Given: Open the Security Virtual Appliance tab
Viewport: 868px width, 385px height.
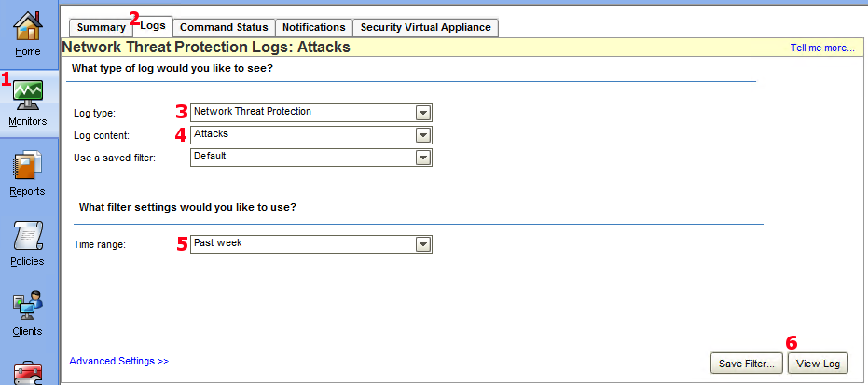Looking at the screenshot, I should coord(425,28).
